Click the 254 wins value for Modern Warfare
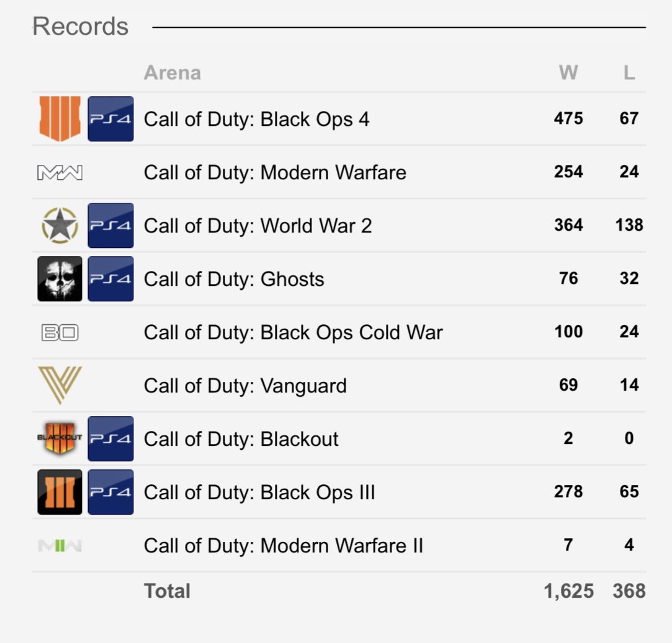Image resolution: width=672 pixels, height=643 pixels. pos(568,172)
